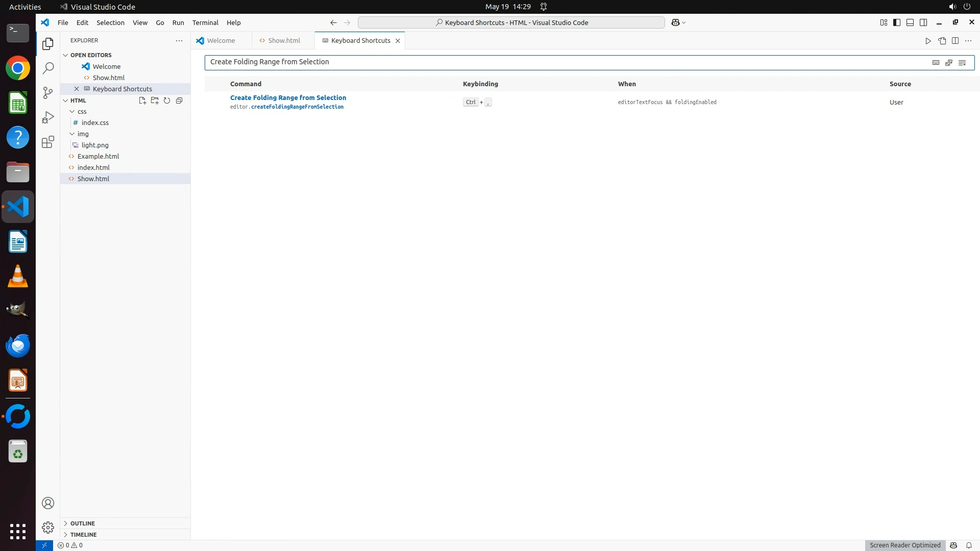Image resolution: width=980 pixels, height=551 pixels.
Task: Open the Terminal menu
Action: [205, 22]
